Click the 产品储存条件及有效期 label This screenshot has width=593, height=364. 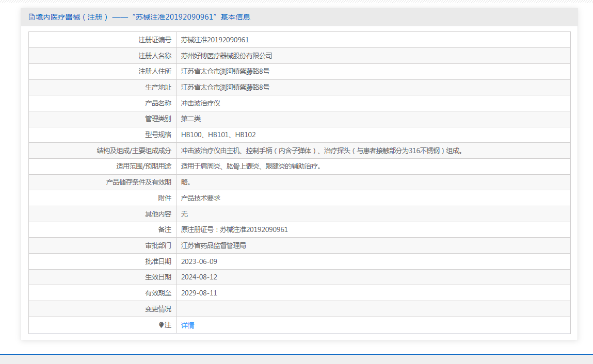pyautogui.click(x=138, y=182)
